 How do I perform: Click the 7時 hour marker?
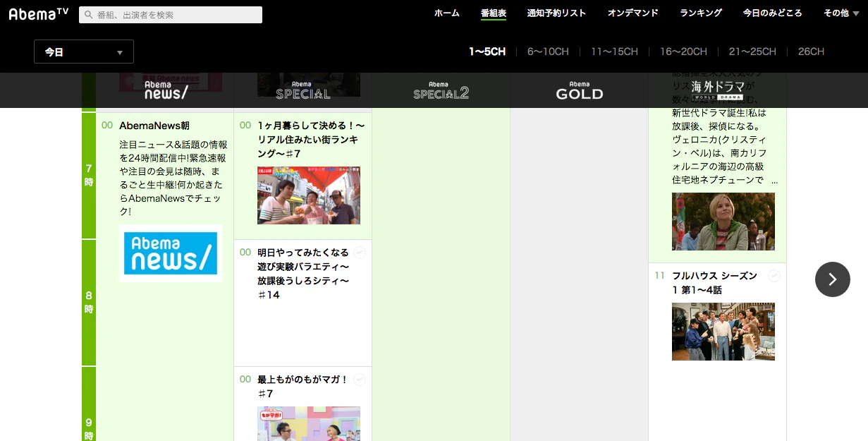point(89,175)
